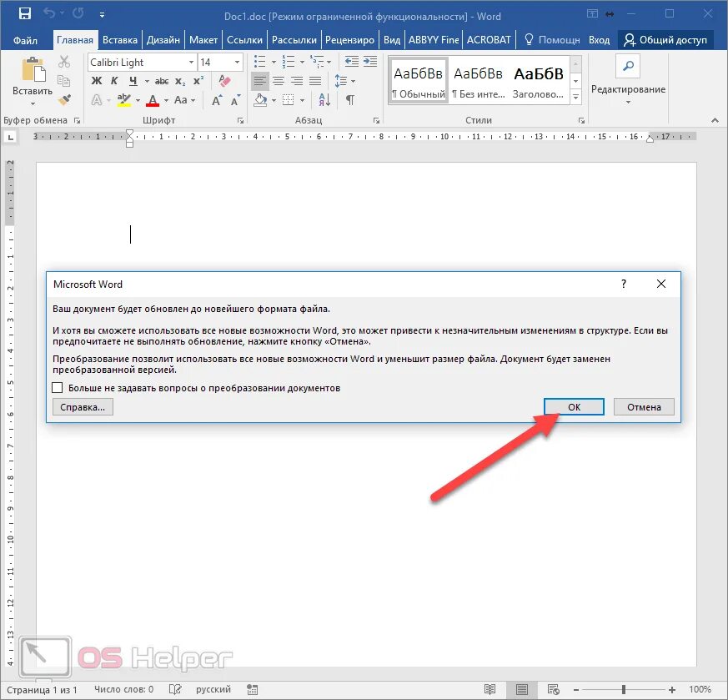The height and width of the screenshot is (700, 728).
Task: Click the Text effects outlined A icon
Action: 97,100
